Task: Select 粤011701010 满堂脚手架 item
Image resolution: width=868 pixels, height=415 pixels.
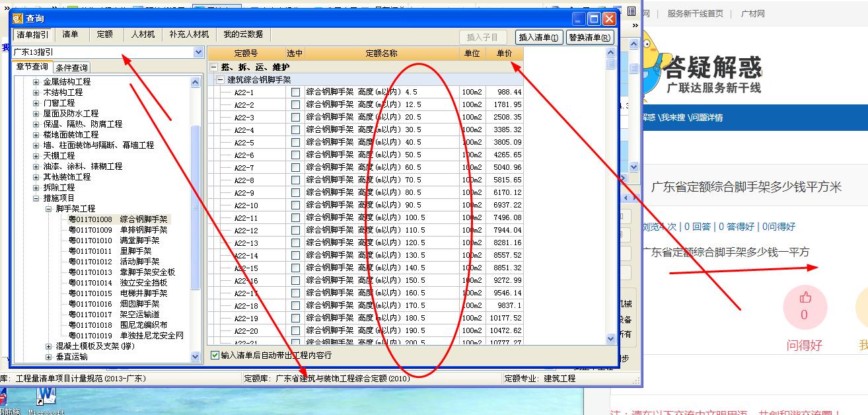Action: [x=114, y=241]
